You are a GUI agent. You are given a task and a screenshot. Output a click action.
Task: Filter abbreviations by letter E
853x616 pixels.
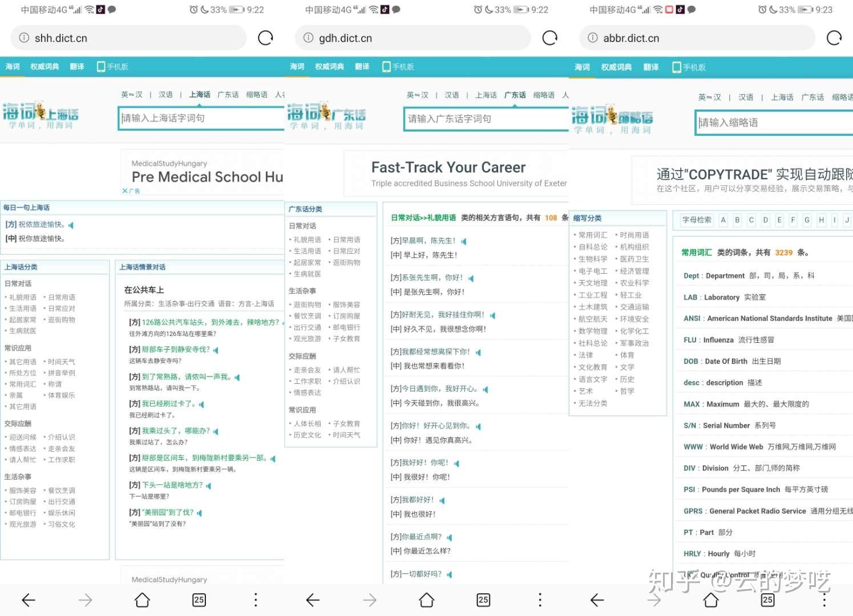pos(779,220)
